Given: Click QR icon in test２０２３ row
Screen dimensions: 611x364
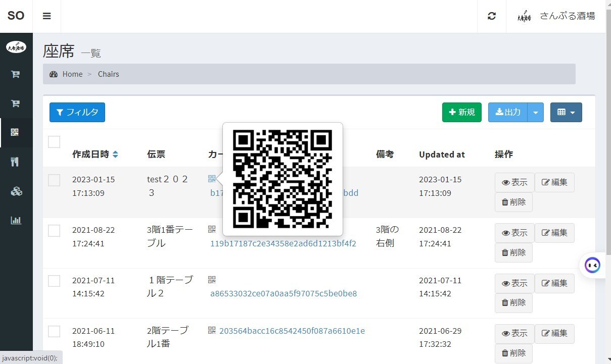Looking at the screenshot, I should point(212,179).
